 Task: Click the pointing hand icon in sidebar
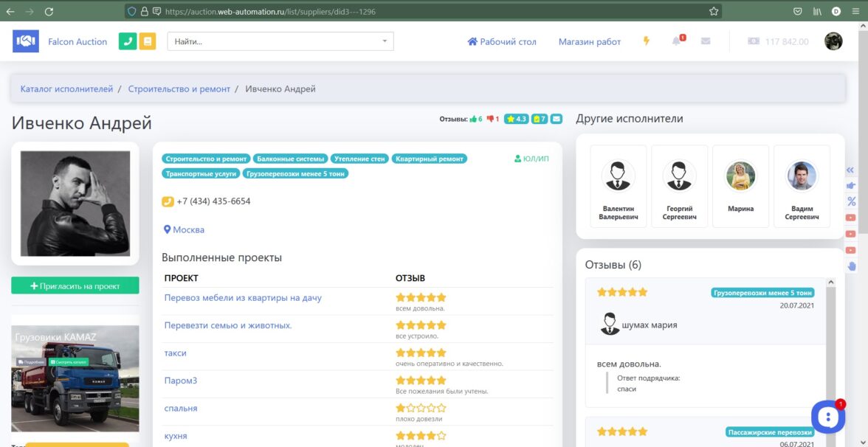click(851, 186)
